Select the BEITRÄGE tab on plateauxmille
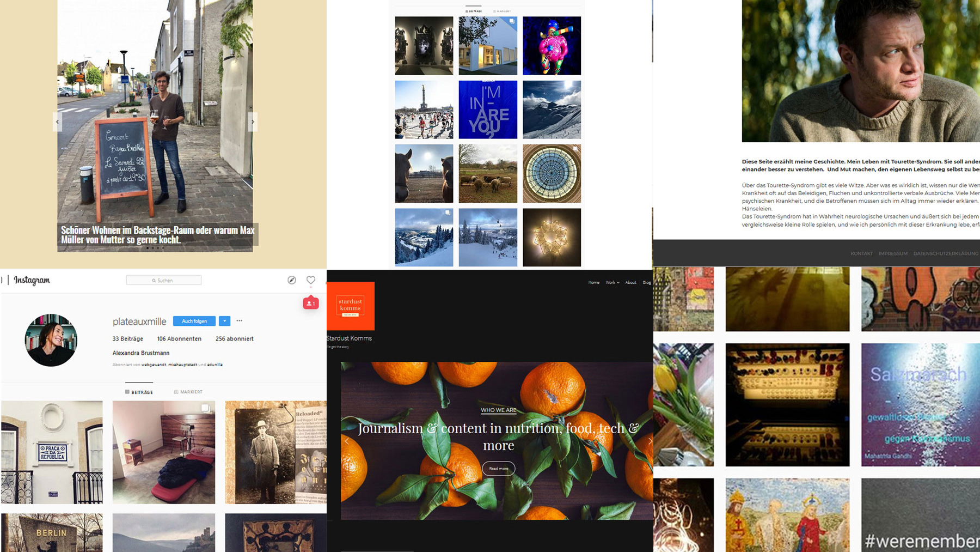The height and width of the screenshot is (552, 980). (x=139, y=392)
